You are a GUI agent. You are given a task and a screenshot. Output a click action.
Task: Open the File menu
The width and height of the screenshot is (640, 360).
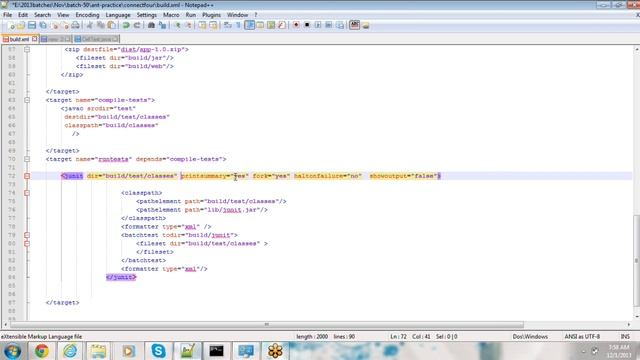[7, 15]
